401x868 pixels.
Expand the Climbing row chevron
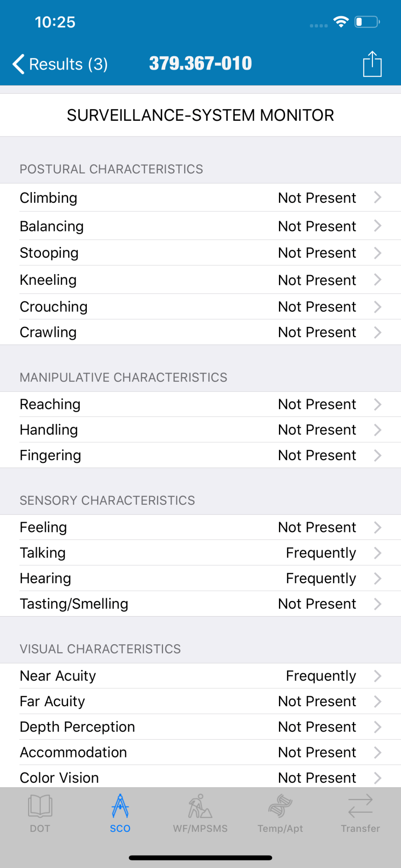click(x=377, y=197)
